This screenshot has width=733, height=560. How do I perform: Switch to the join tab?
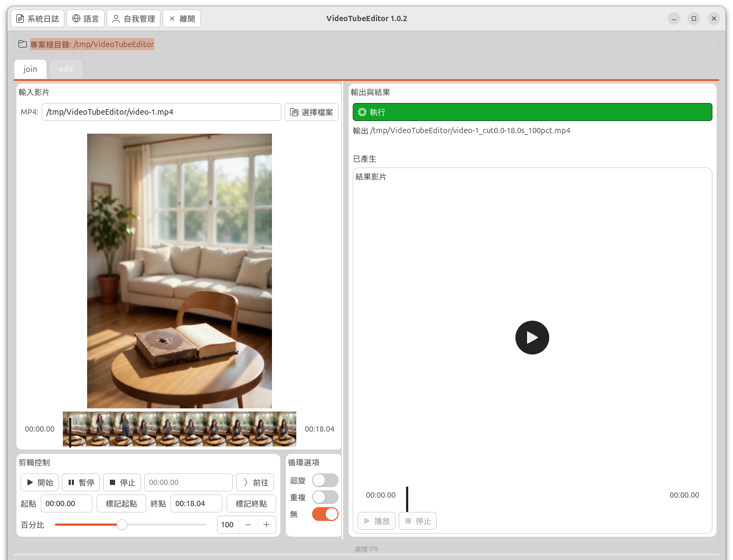(30, 69)
